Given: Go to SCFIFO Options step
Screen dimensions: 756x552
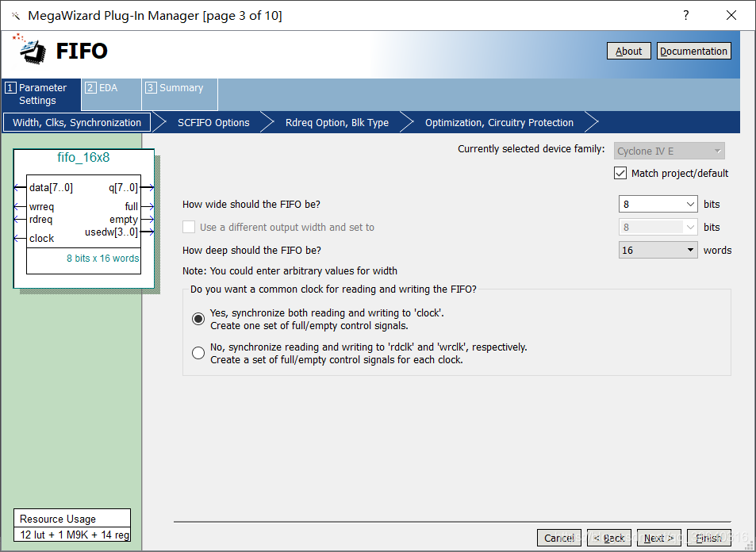Looking at the screenshot, I should (x=213, y=122).
